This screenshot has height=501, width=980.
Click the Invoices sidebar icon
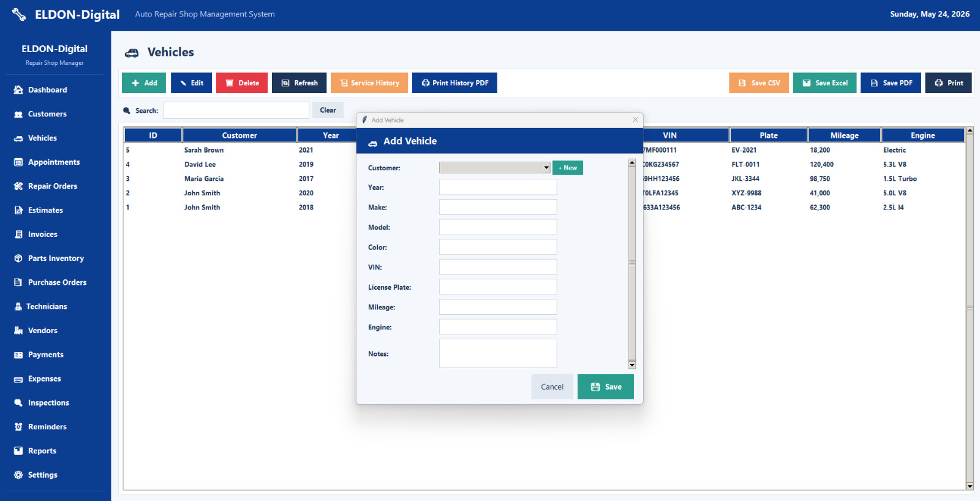18,235
